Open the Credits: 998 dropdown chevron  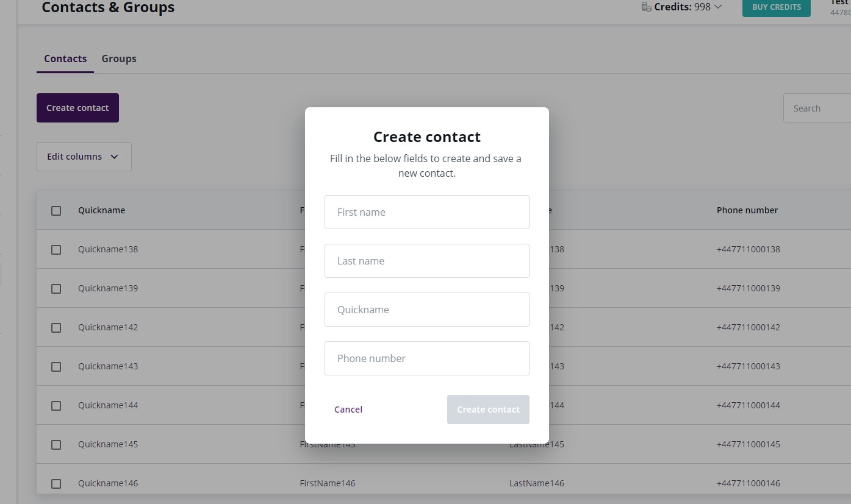717,7
